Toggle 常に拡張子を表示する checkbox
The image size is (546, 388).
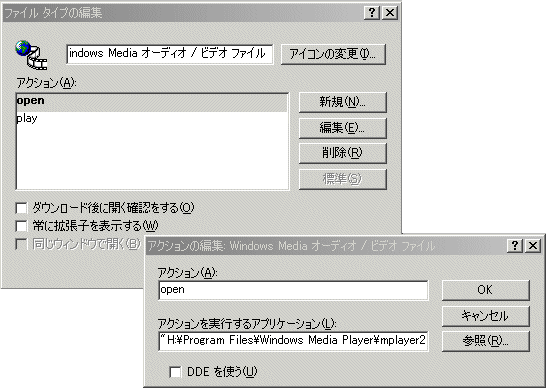(x=21, y=226)
